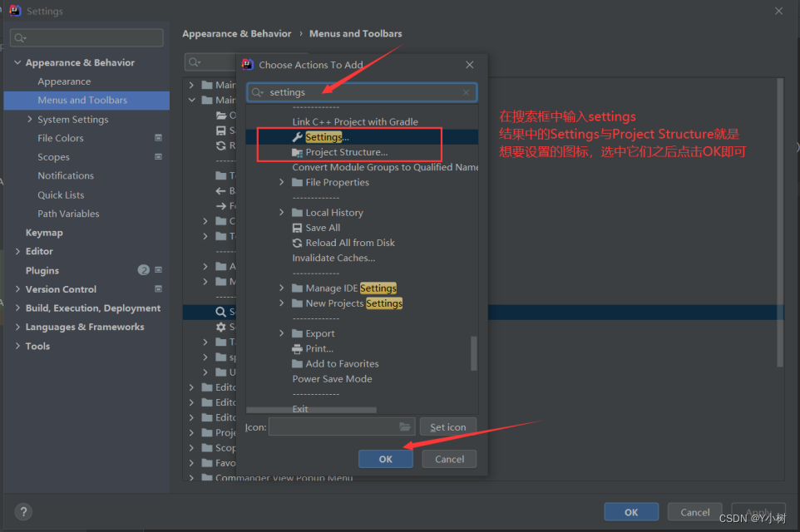Click the gear icon below highlighted row

pos(220,327)
